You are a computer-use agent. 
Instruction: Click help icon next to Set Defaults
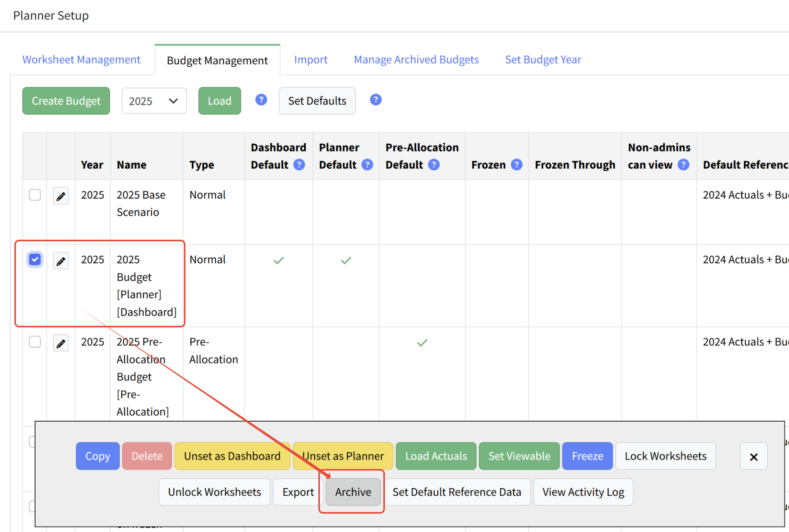[375, 100]
